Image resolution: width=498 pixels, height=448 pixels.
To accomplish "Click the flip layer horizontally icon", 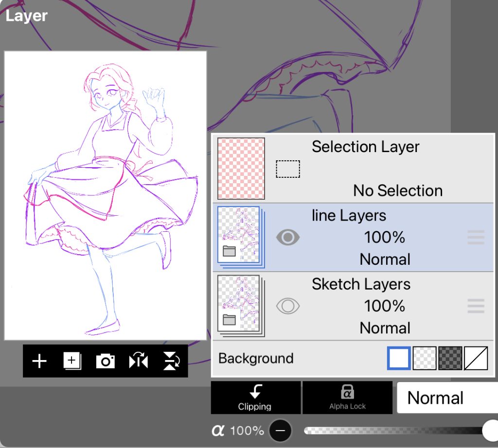I will tap(139, 361).
